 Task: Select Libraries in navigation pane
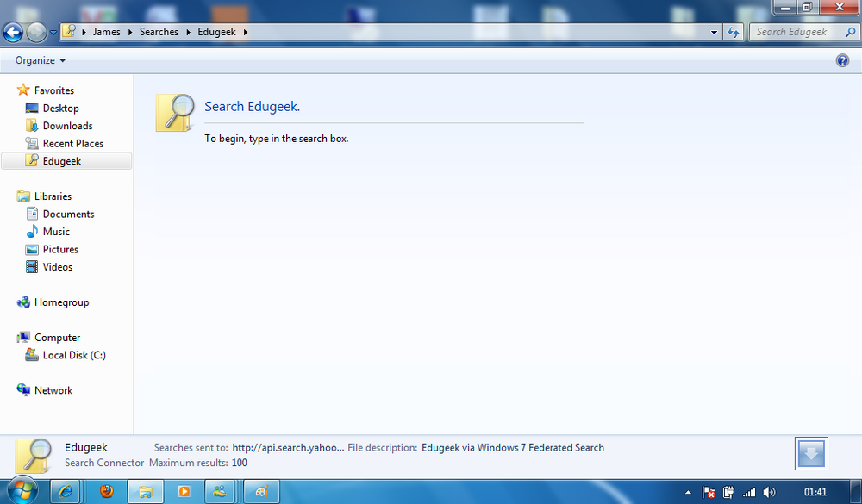[53, 196]
